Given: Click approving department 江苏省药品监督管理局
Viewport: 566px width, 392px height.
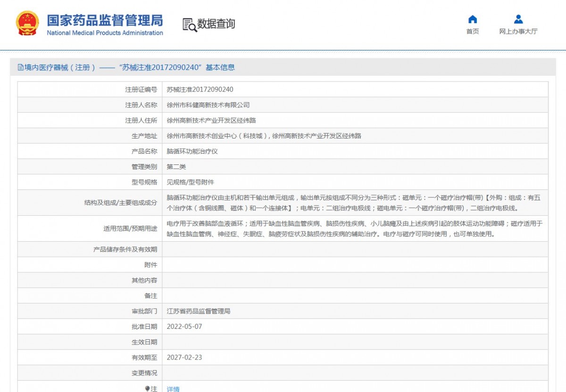Looking at the screenshot, I should (x=199, y=311).
